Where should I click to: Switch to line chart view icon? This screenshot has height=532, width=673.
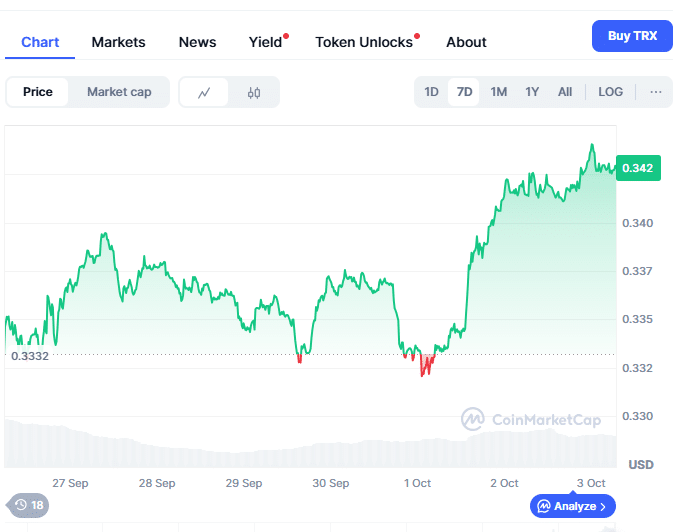tap(204, 92)
